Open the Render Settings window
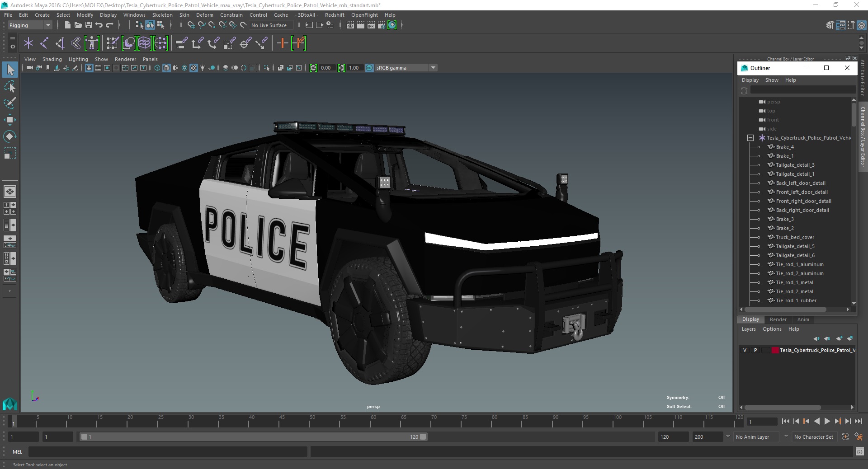The image size is (868, 469). (x=382, y=25)
